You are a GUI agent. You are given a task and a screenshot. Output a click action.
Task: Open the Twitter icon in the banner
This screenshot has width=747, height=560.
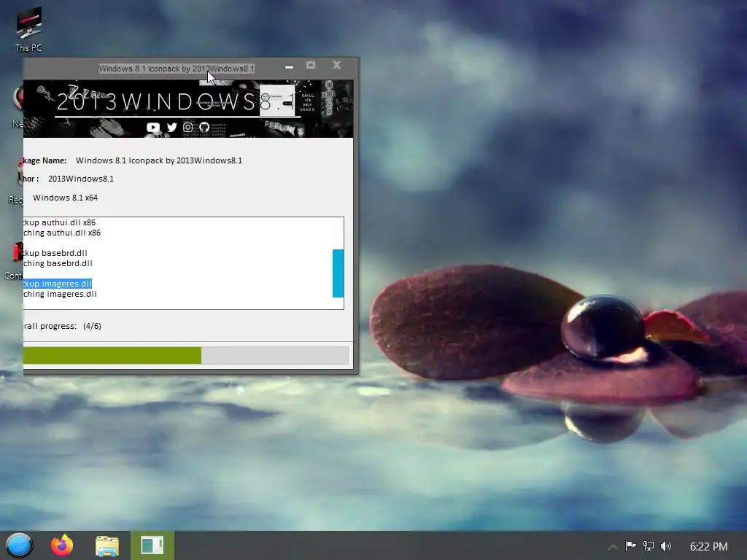click(x=171, y=127)
